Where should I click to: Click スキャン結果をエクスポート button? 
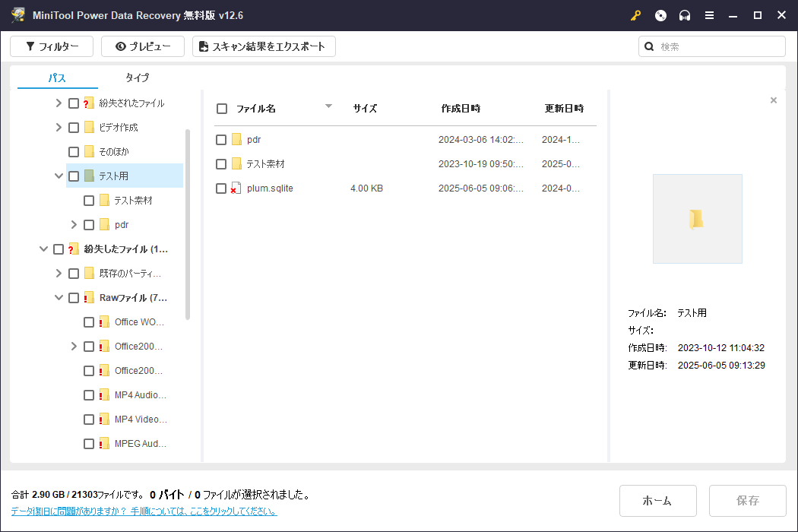264,46
